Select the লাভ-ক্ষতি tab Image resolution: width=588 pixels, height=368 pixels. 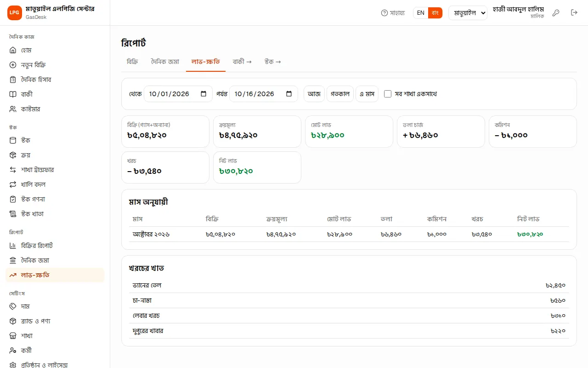coord(206,62)
